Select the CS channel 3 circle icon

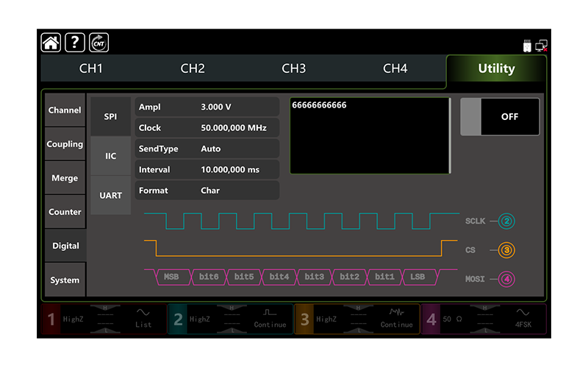[507, 250]
